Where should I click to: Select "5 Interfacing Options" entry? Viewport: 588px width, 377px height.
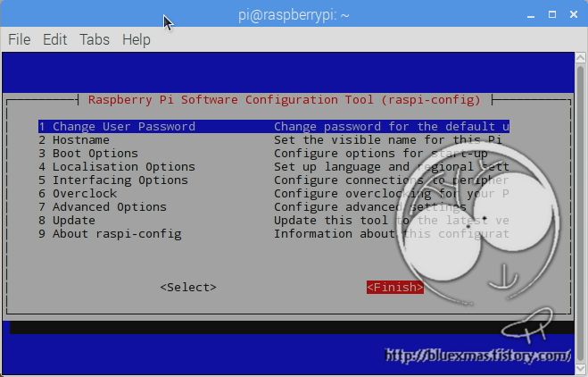click(x=113, y=180)
